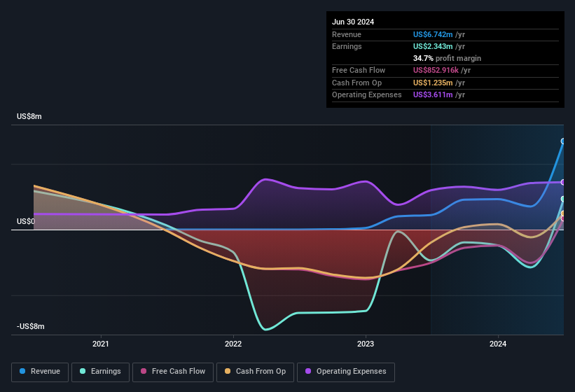Viewport: 575px width, 392px height.
Task: Click the 2024 x-axis label
Action: [x=498, y=344]
